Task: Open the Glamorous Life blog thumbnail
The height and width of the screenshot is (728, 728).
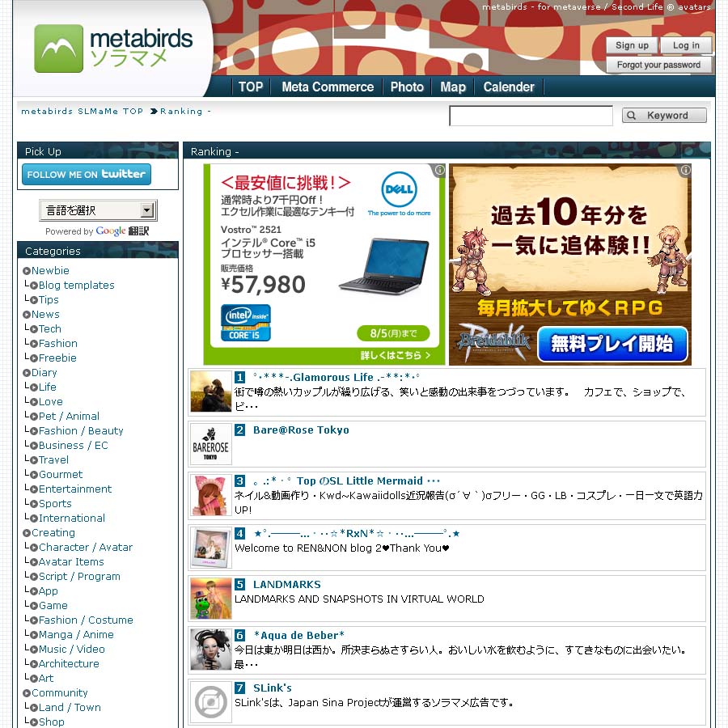Action: [211, 392]
